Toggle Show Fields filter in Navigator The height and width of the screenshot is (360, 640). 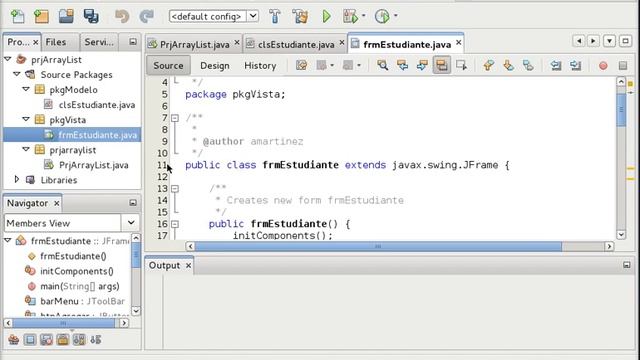pos(30,340)
